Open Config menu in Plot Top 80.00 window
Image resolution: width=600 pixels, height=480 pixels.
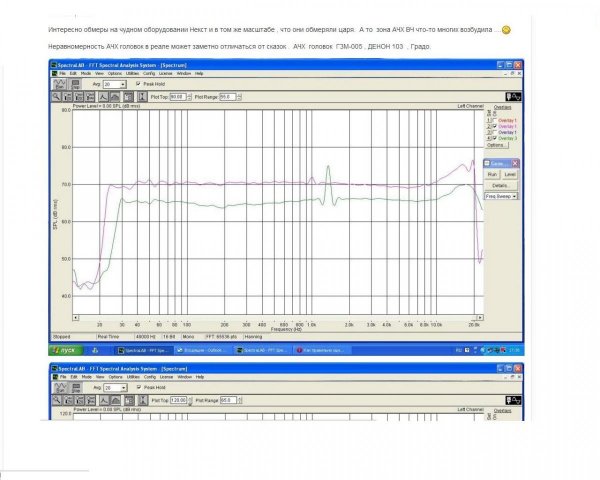[149, 73]
